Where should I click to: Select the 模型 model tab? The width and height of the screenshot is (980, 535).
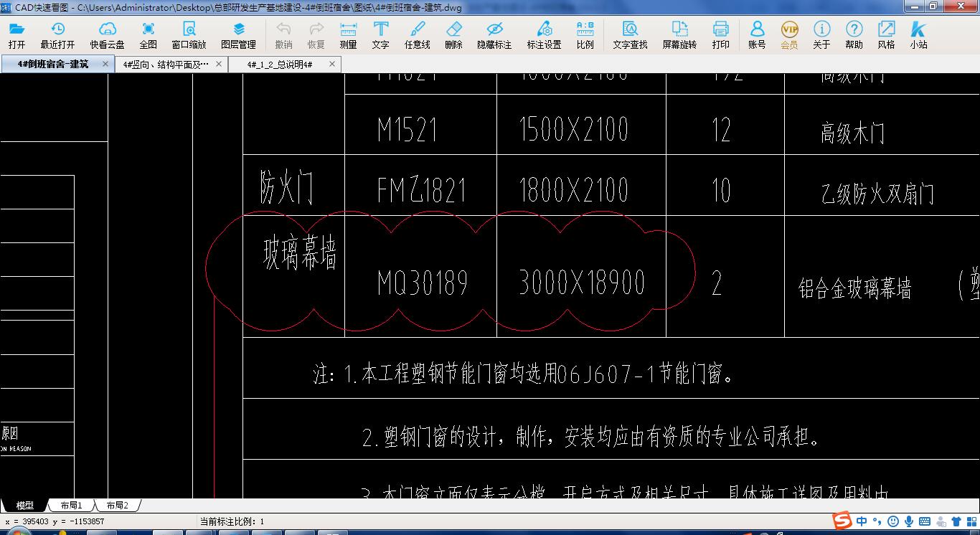[24, 505]
